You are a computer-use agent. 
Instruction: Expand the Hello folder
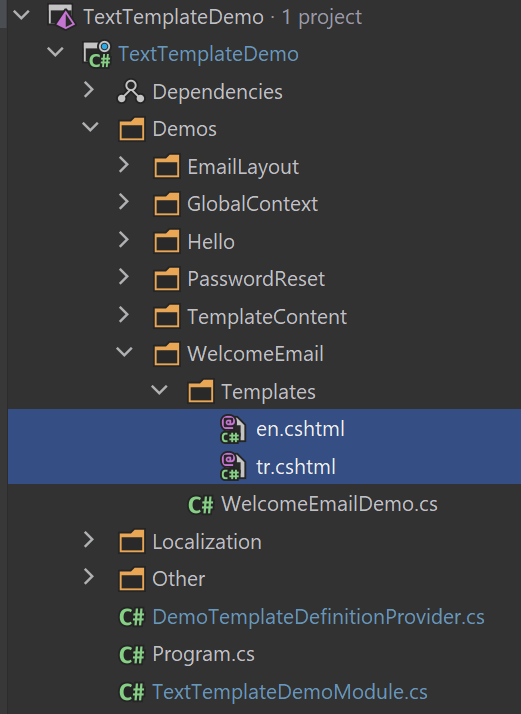(124, 240)
